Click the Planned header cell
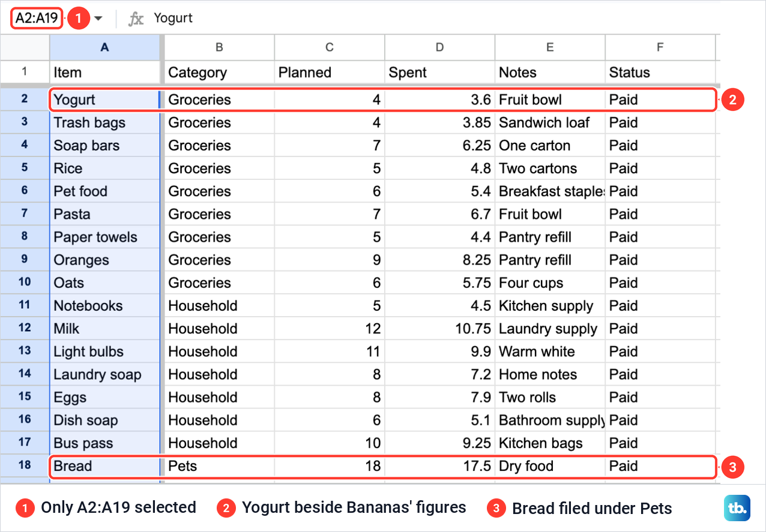 click(x=330, y=72)
